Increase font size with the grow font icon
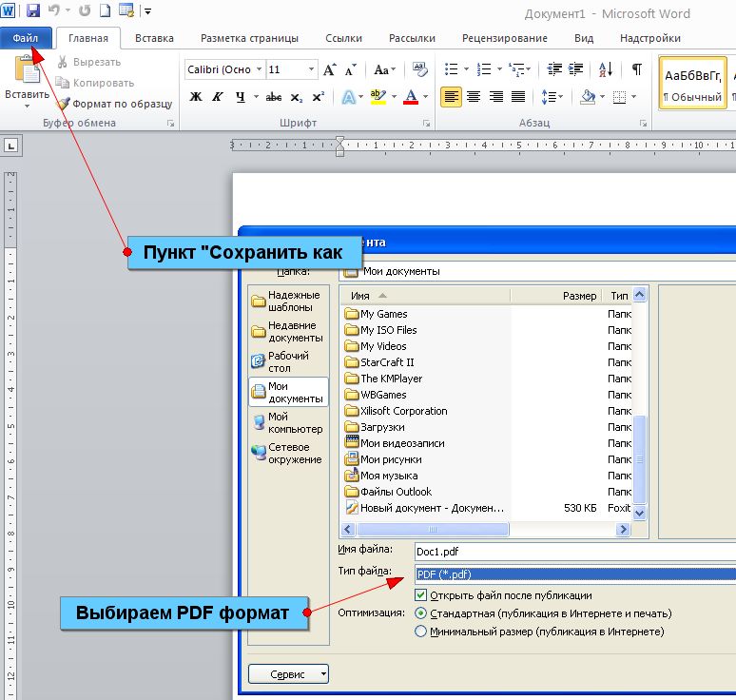The image size is (736, 700). [x=330, y=70]
